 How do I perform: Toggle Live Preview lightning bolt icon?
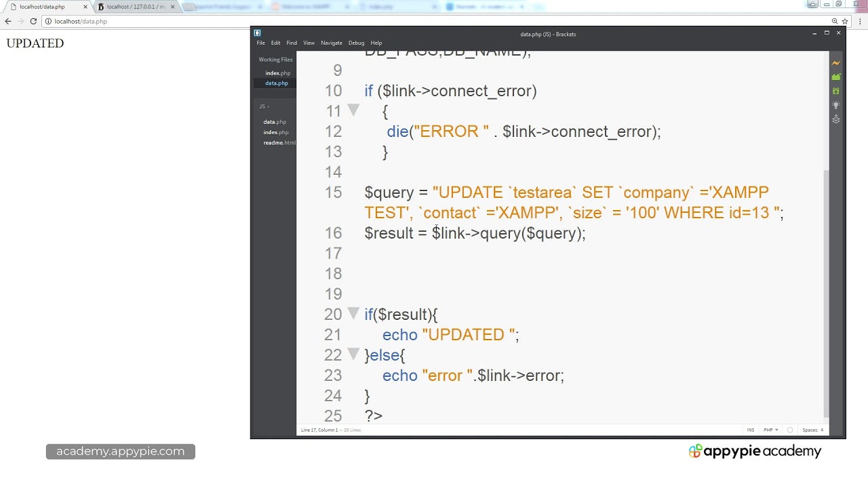[x=836, y=63]
